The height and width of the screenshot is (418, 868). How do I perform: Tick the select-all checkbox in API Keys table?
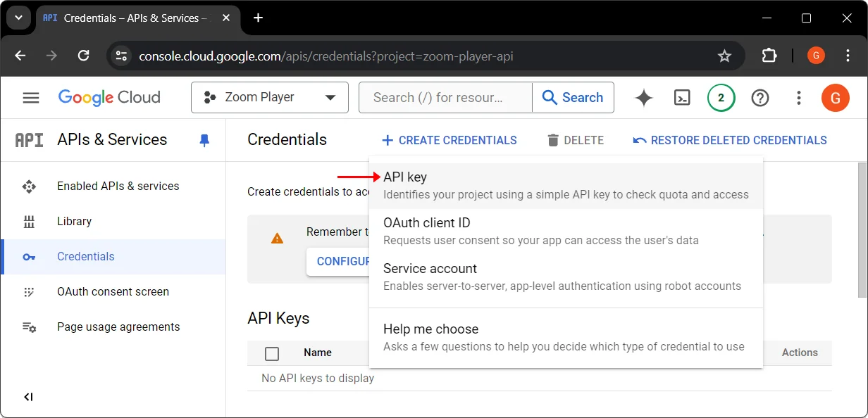click(x=272, y=353)
